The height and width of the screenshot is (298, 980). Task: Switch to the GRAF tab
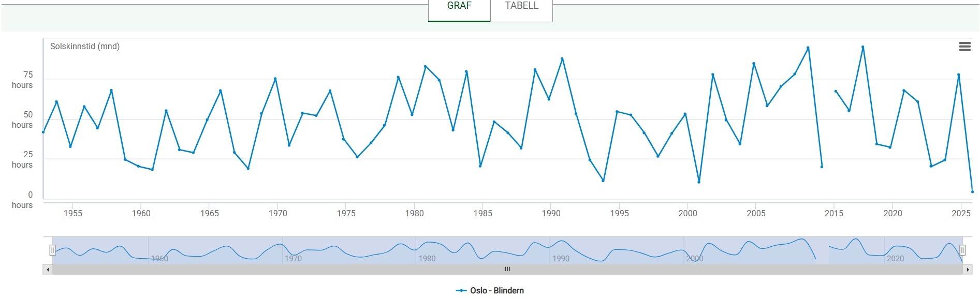click(459, 6)
